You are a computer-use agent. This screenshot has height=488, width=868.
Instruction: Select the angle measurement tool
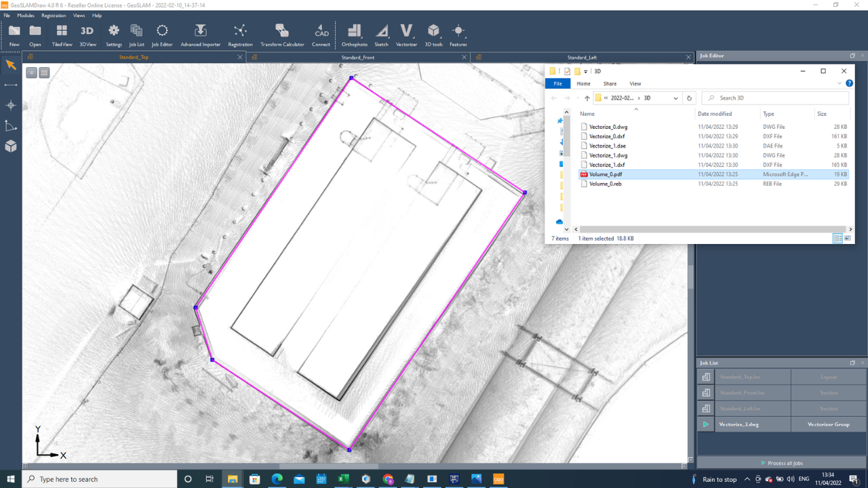[x=11, y=126]
